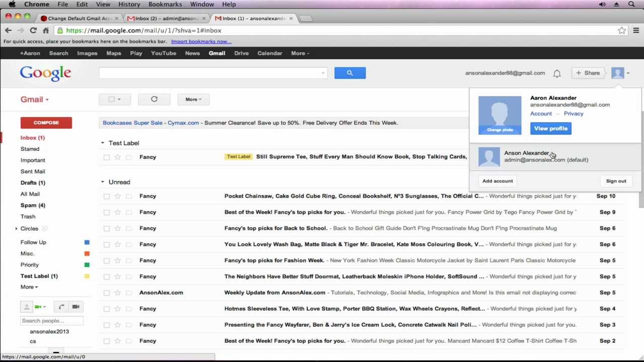Click the Add account button
The height and width of the screenshot is (362, 644).
[x=498, y=181]
